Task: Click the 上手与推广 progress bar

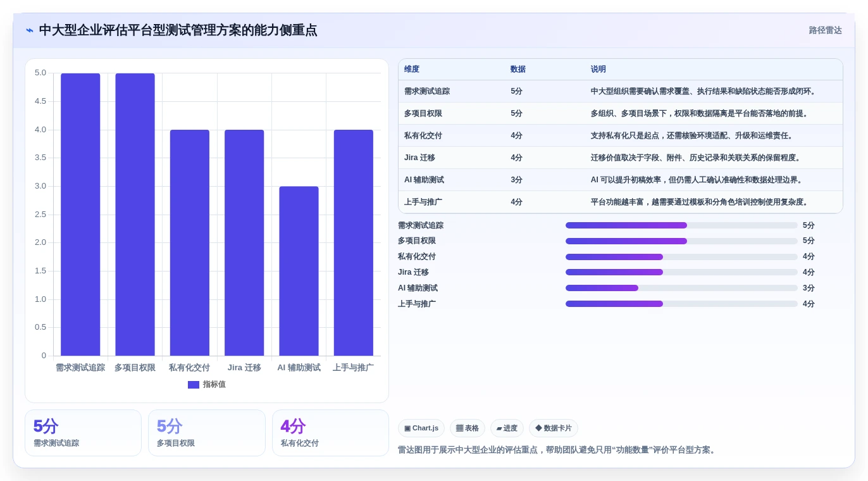Action: click(x=681, y=304)
